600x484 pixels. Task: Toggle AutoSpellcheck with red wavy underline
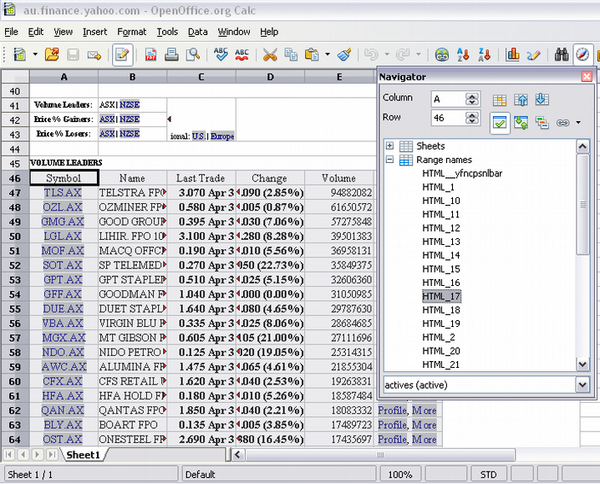point(242,55)
